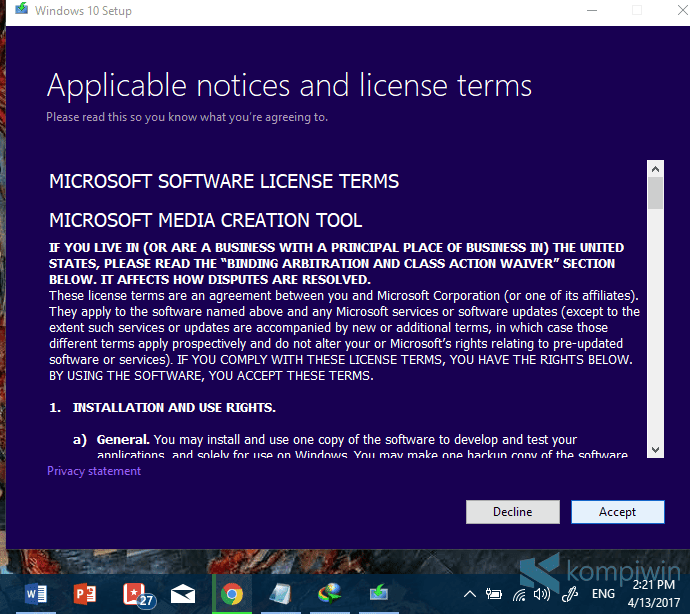The image size is (690, 614).
Task: Minimize the Windows 10 Setup window
Action: 592,11
